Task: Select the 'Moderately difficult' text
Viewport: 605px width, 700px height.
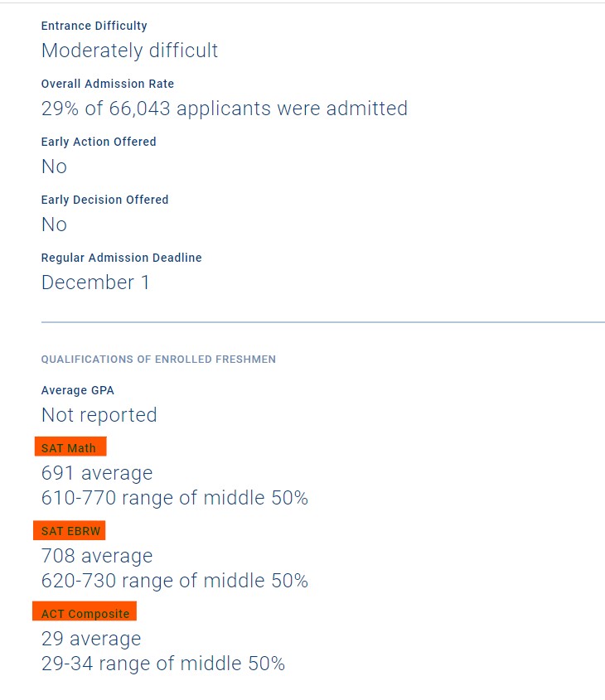Action: (129, 51)
